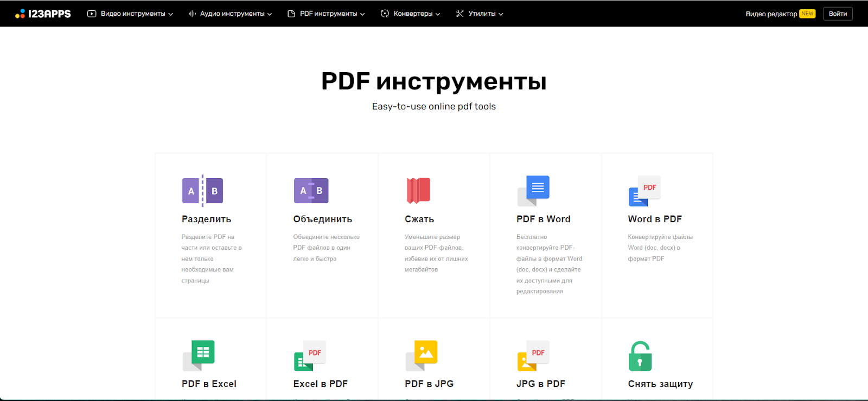Click the 123APPS logo
Viewport: 868px width, 401px height.
(x=43, y=14)
